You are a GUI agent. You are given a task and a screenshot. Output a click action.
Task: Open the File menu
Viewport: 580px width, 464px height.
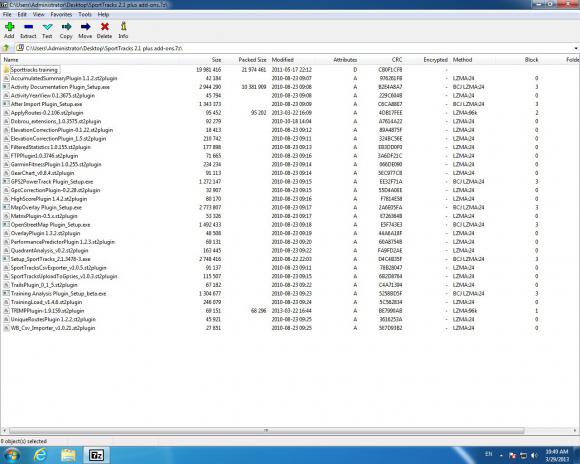click(x=7, y=14)
